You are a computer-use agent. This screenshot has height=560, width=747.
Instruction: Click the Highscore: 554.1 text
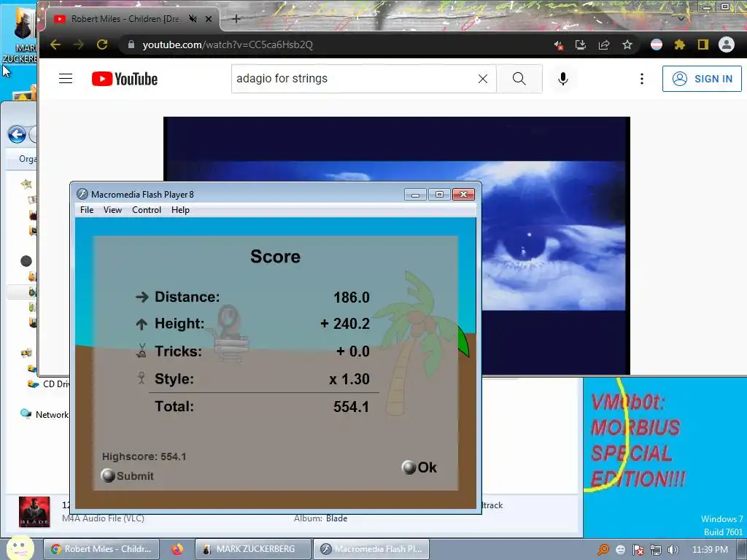pos(144,456)
